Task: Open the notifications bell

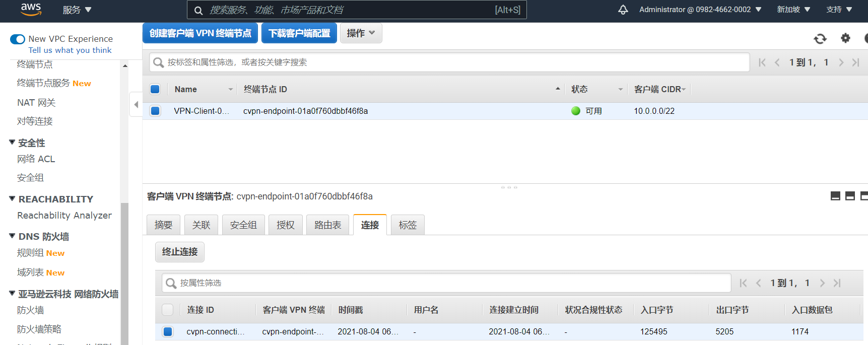Action: [623, 10]
